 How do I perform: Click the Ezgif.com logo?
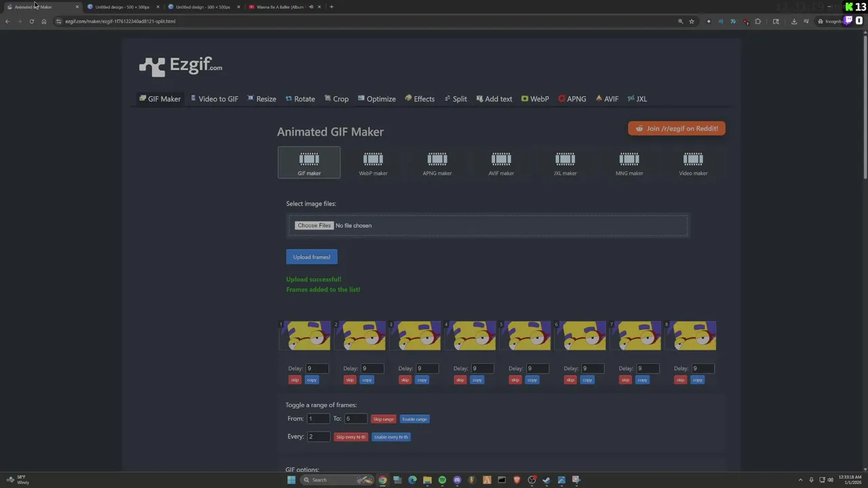click(180, 66)
